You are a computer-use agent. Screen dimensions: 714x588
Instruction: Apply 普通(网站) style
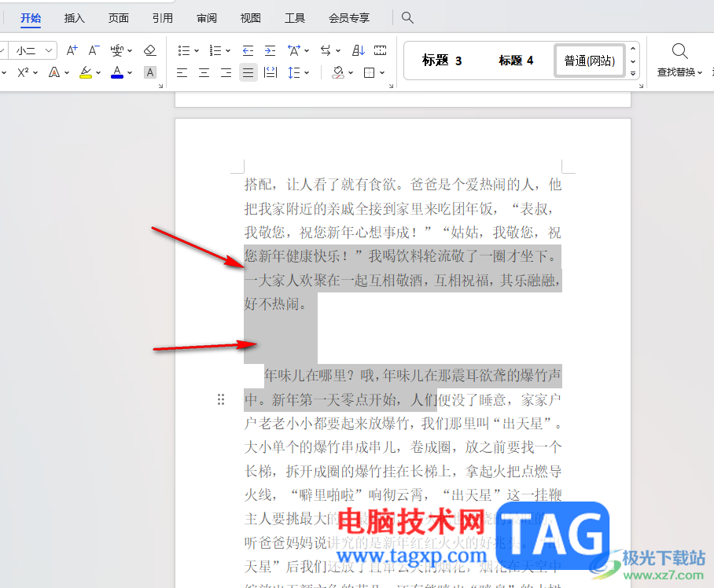coord(589,61)
